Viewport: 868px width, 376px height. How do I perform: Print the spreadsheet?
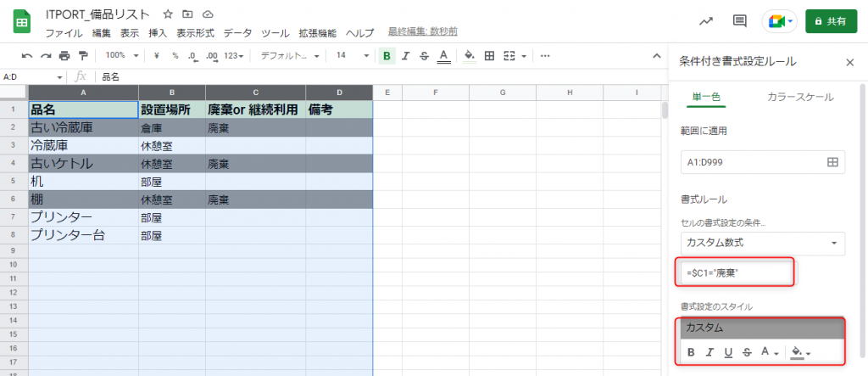point(64,56)
